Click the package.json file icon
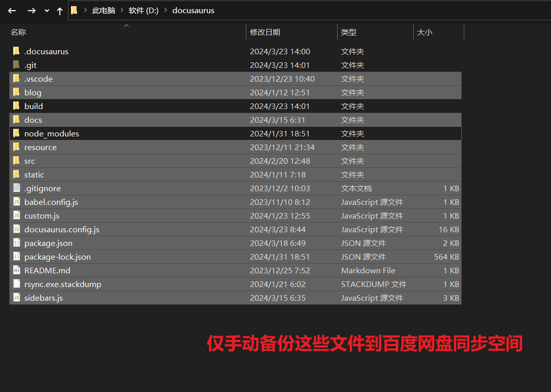The height and width of the screenshot is (392, 551). tap(17, 242)
